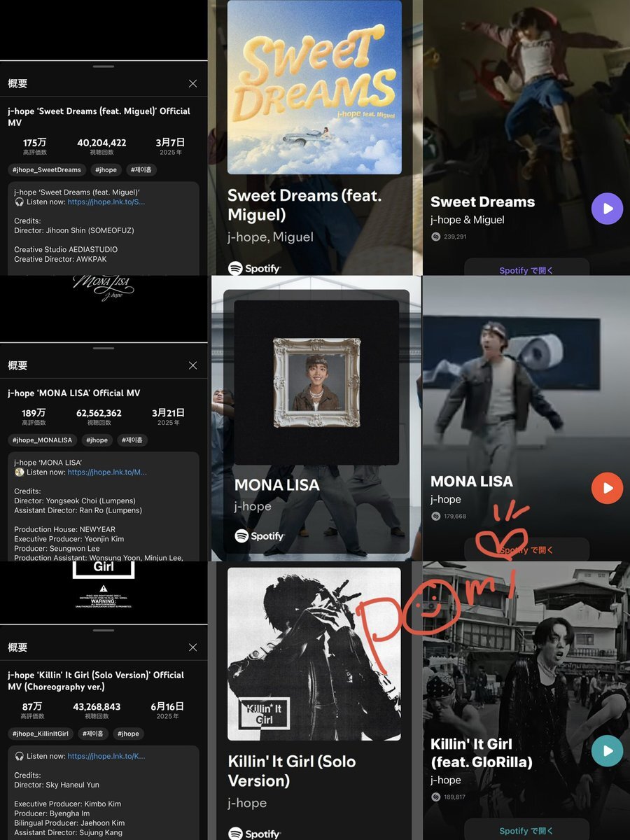Tap 'Director: Jihoon Shin (SOMEOFUZ)' credit line
630x840 pixels.
(76, 230)
